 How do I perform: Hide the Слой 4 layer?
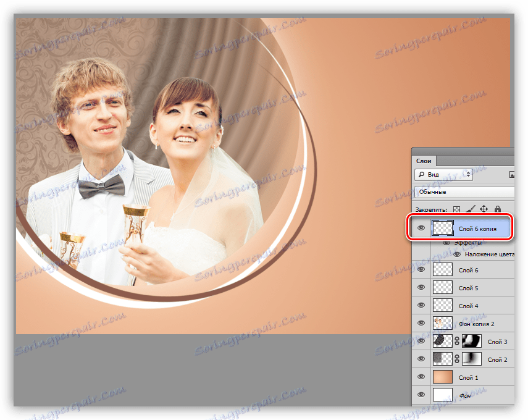(x=421, y=305)
